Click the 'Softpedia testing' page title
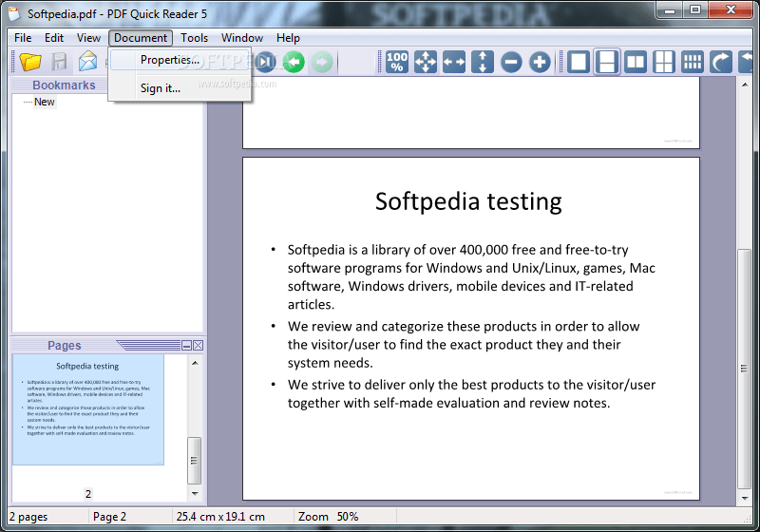 point(468,201)
